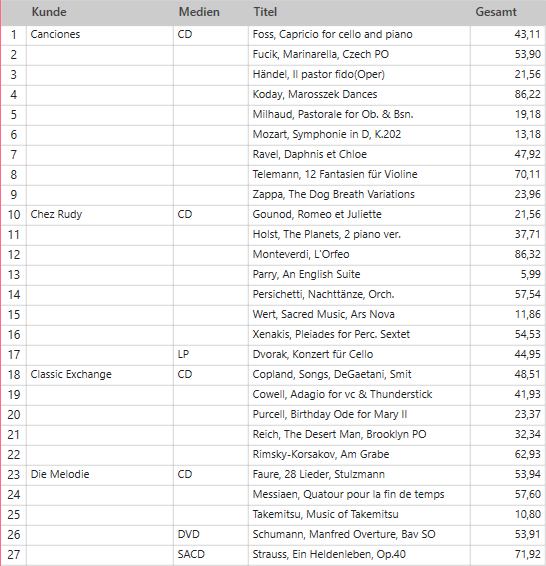The height and width of the screenshot is (566, 546).
Task: Select title Cowell, Adagio for vc & Thunderstick
Action: 359,395
